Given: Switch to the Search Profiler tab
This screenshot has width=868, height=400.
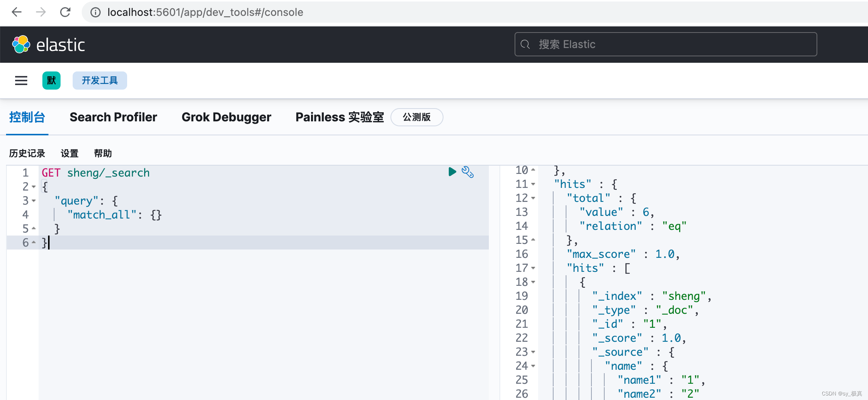Looking at the screenshot, I should coord(113,117).
